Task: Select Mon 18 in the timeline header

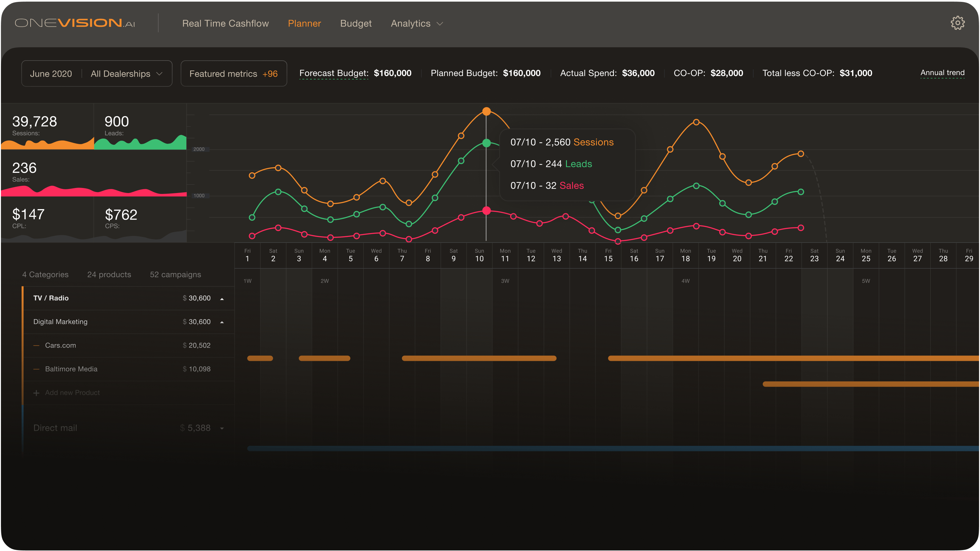Action: 685,255
